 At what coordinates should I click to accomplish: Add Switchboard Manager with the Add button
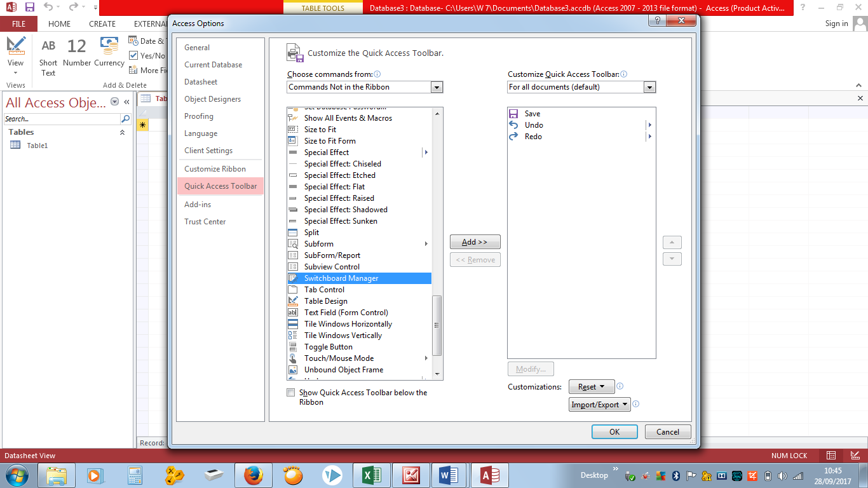point(475,241)
